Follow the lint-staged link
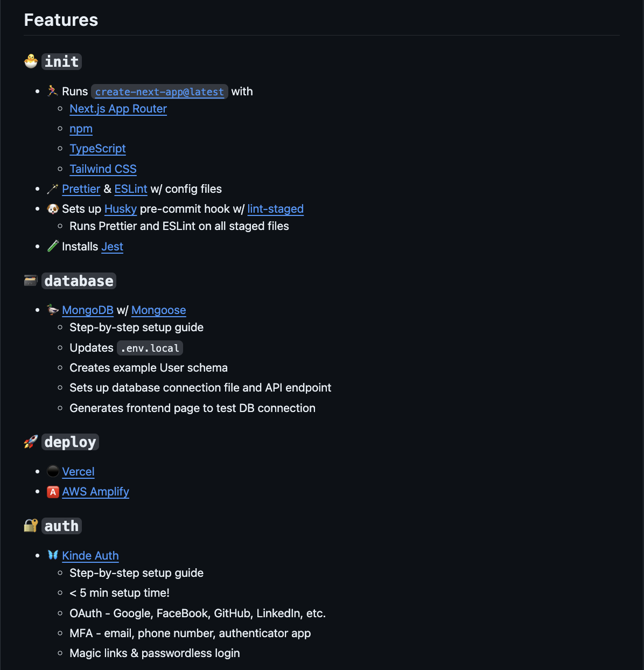This screenshot has width=644, height=670. coord(275,209)
